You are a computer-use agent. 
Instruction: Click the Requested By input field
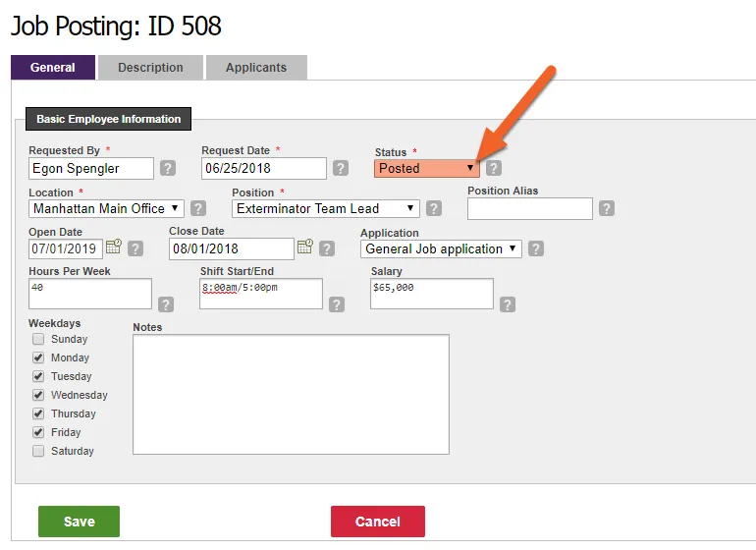(x=91, y=168)
